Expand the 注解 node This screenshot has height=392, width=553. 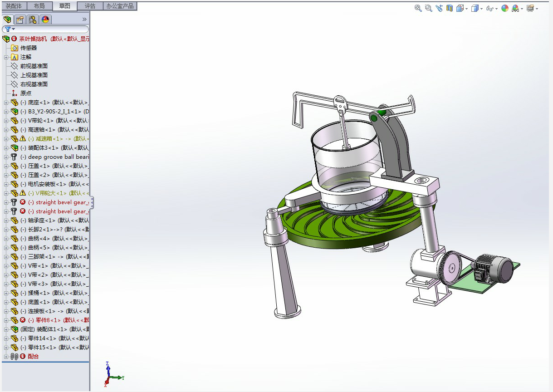(x=6, y=57)
